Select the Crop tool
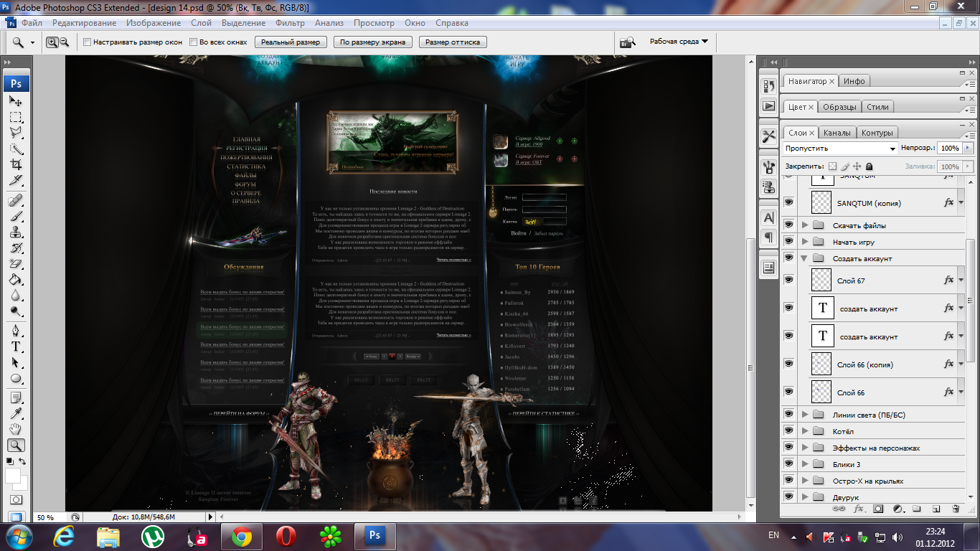Viewport: 980px width, 551px height. (16, 164)
